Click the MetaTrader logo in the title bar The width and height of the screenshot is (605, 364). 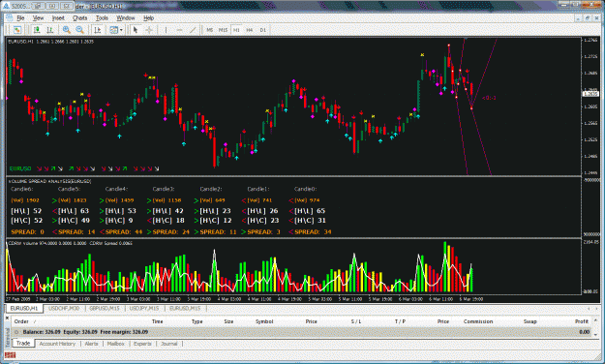[x=6, y=6]
